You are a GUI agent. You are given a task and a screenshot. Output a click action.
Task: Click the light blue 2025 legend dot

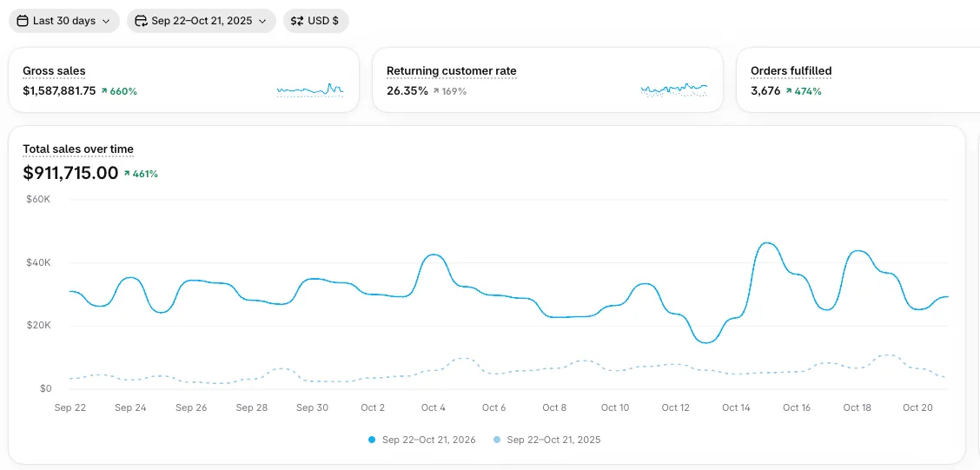tap(497, 440)
